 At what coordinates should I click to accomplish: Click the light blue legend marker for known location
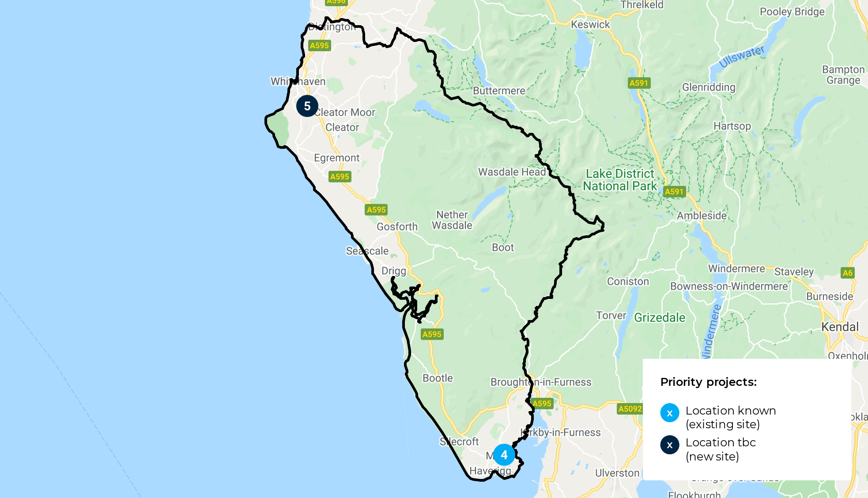(670, 413)
